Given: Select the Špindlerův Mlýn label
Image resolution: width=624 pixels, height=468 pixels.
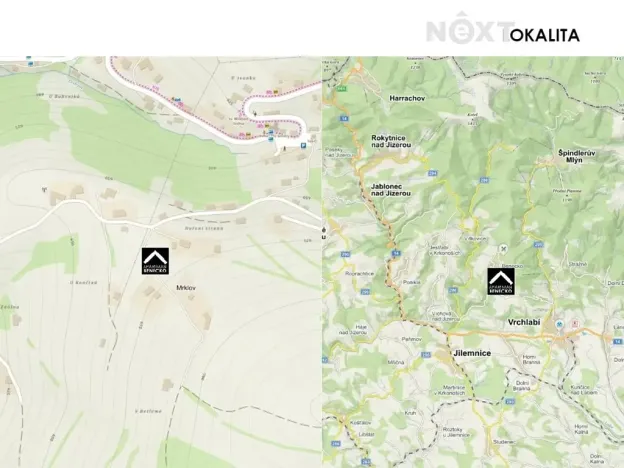Looking at the screenshot, I should (x=575, y=156).
